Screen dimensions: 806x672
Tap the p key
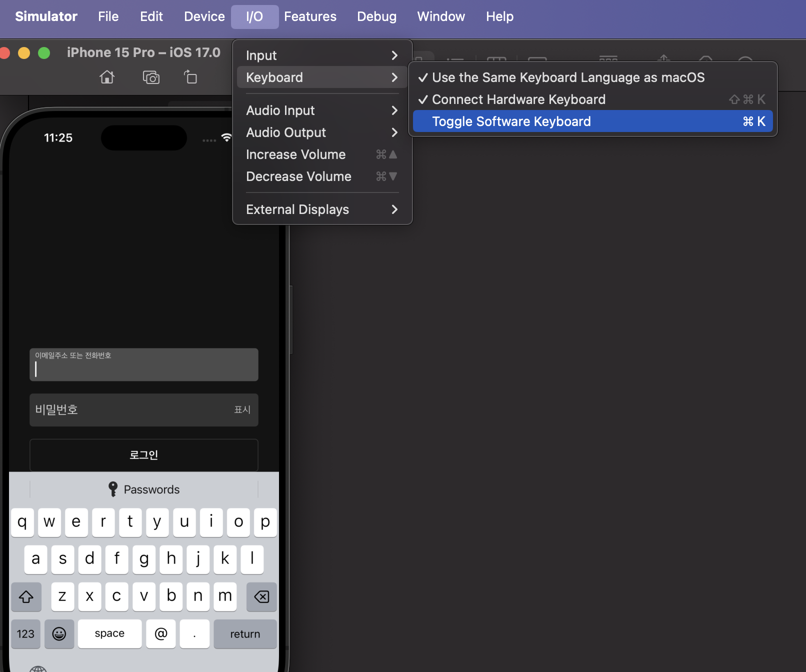(x=265, y=522)
